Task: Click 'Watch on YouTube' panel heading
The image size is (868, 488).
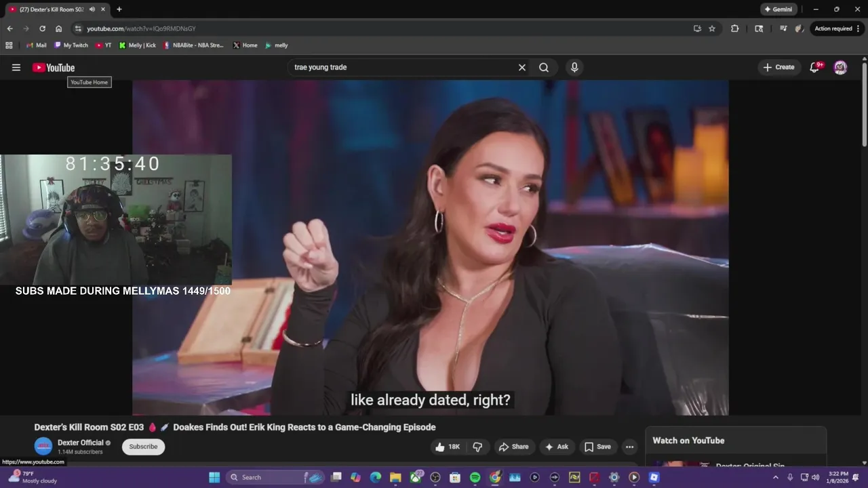Action: pos(688,441)
